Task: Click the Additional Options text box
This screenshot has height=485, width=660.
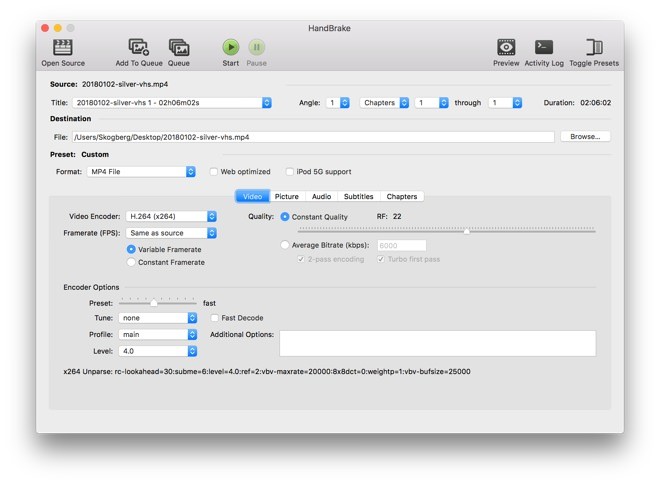Action: (438, 344)
